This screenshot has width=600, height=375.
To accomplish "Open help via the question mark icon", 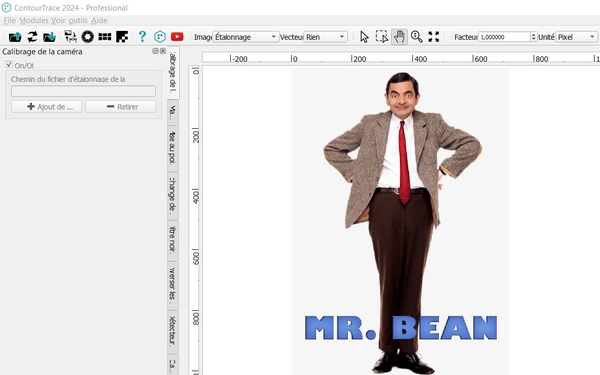I will pos(142,37).
